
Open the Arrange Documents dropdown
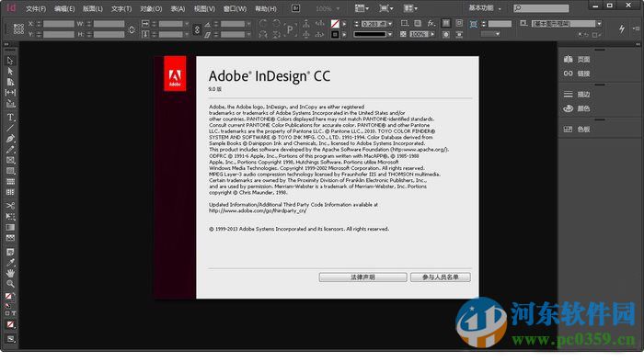[x=410, y=8]
